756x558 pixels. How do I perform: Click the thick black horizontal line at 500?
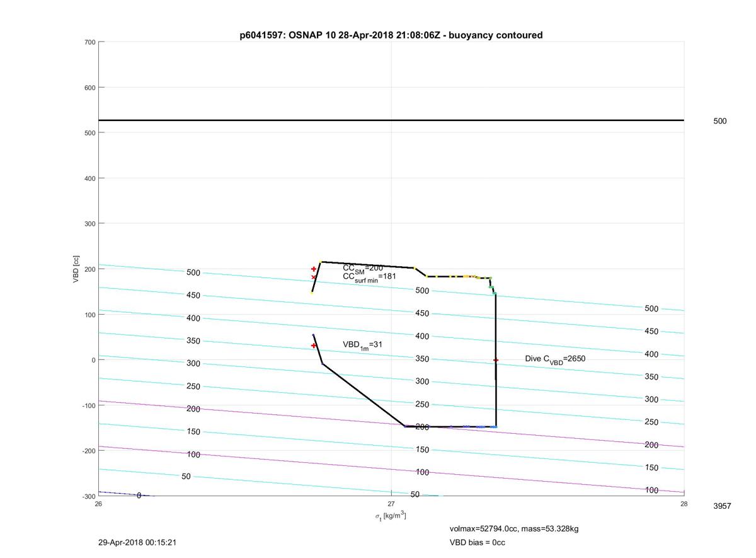coord(391,120)
